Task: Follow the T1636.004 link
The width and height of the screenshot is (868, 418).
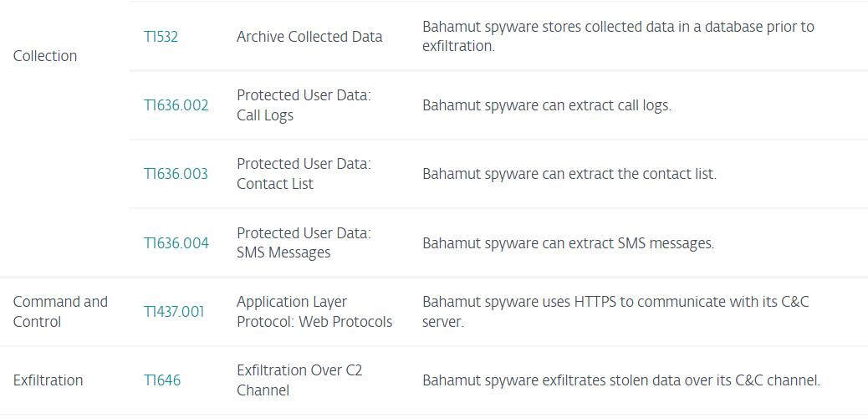Action: click(x=176, y=243)
